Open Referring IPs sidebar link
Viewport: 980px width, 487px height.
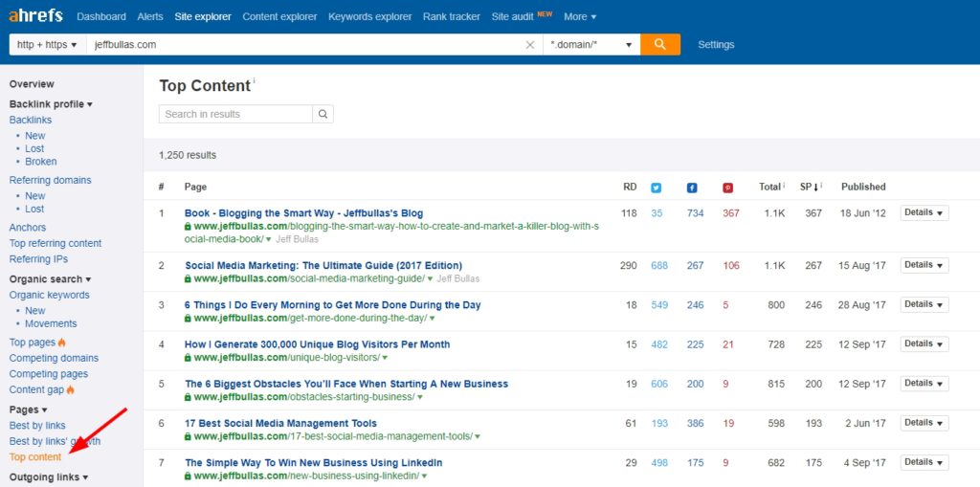(38, 259)
